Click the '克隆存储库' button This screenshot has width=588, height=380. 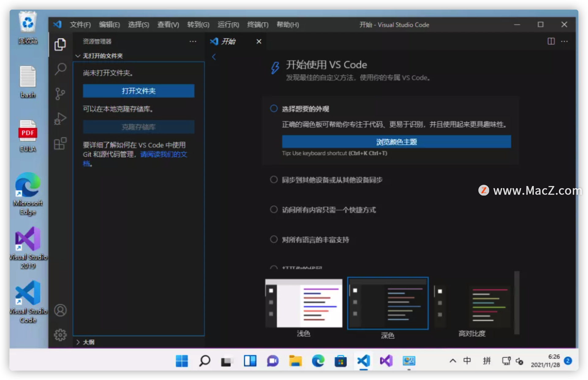click(x=138, y=127)
